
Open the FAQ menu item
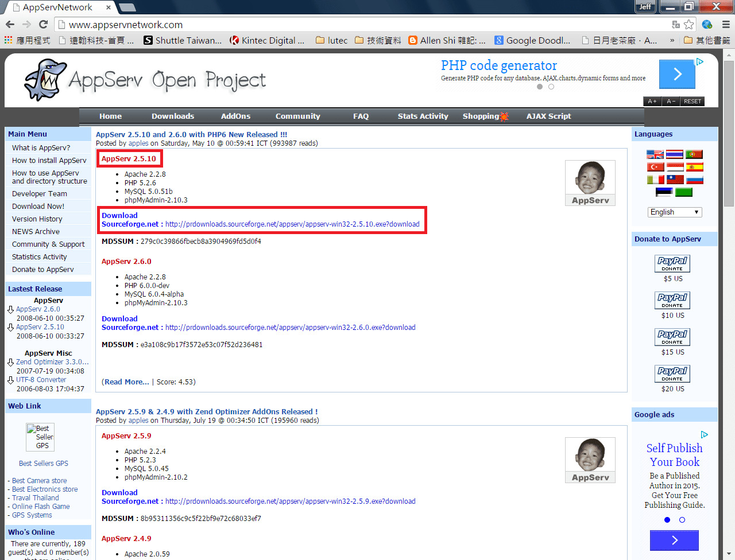[x=361, y=116]
